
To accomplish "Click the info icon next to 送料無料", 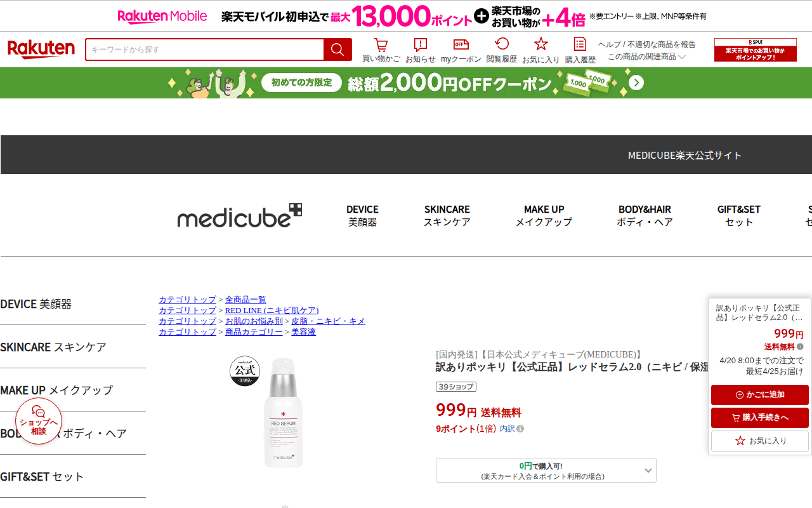I will click(x=800, y=347).
